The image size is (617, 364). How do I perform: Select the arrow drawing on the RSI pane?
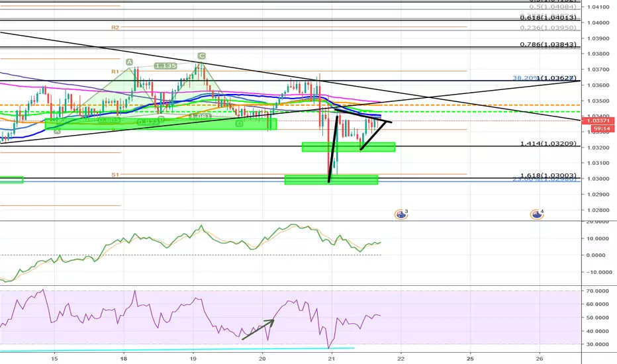(258, 330)
